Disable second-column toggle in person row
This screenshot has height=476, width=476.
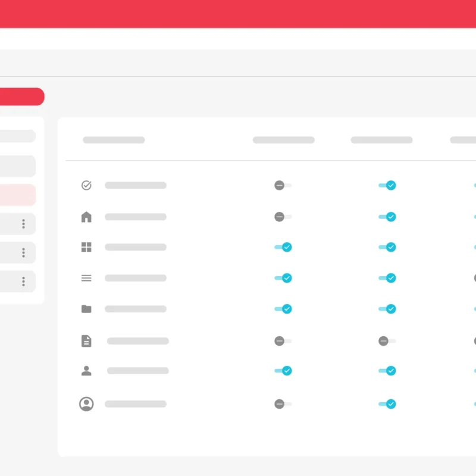click(x=387, y=371)
